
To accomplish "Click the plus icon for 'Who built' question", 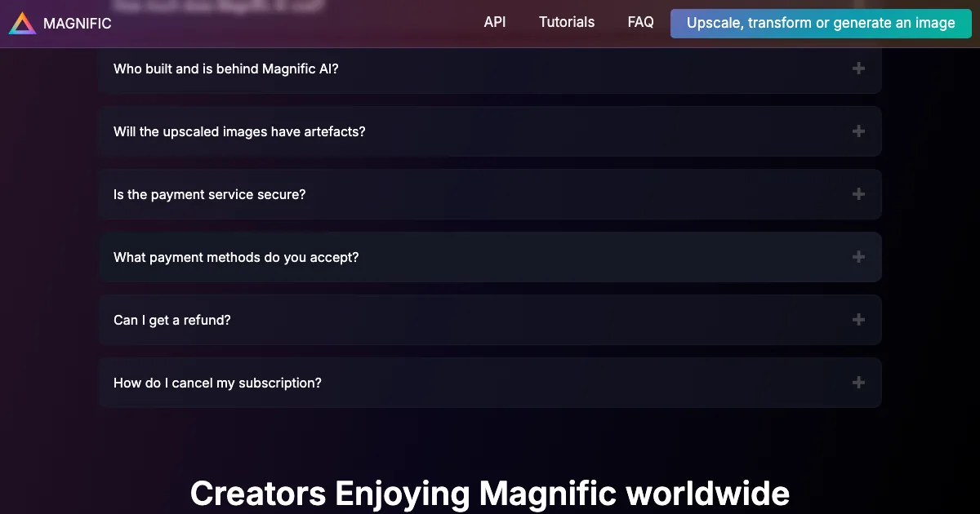I will [x=858, y=69].
